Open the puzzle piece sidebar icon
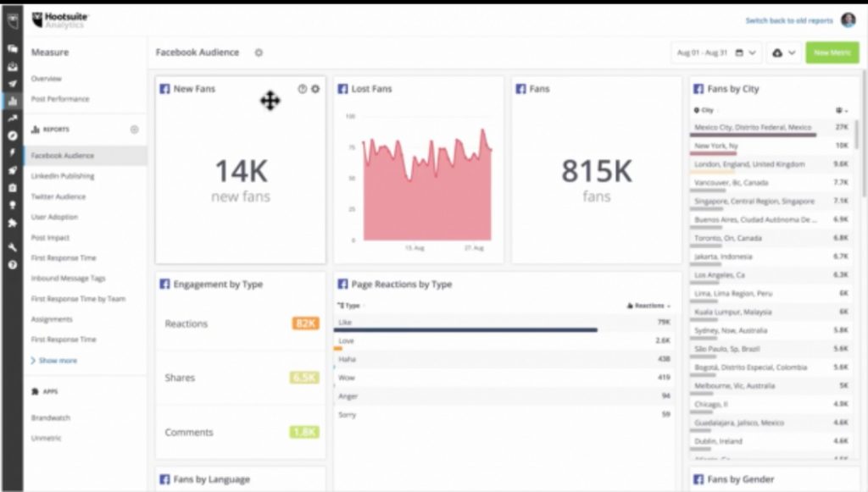Viewport: 868px width, 492px height. [12, 223]
